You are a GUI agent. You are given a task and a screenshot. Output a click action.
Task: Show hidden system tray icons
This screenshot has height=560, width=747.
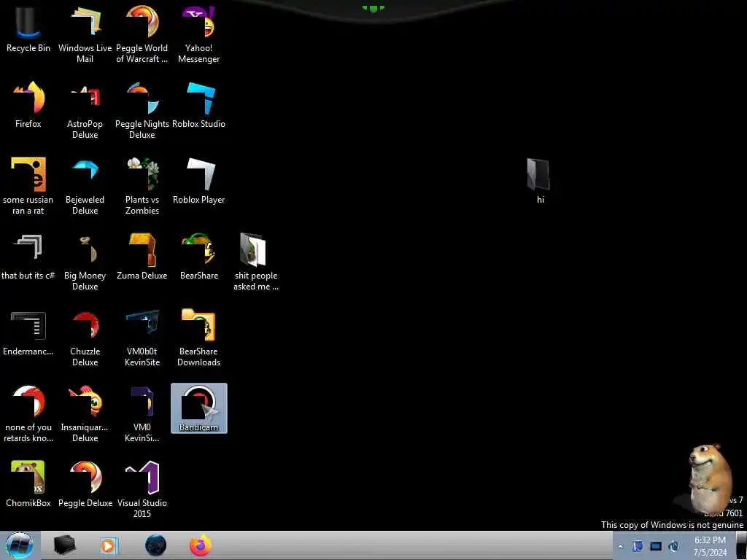(x=620, y=546)
